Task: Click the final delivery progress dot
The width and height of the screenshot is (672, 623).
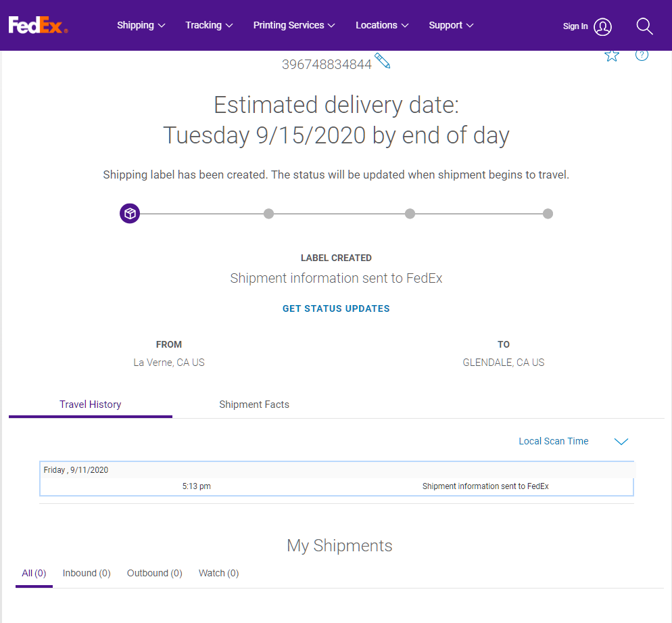Action: click(x=548, y=214)
